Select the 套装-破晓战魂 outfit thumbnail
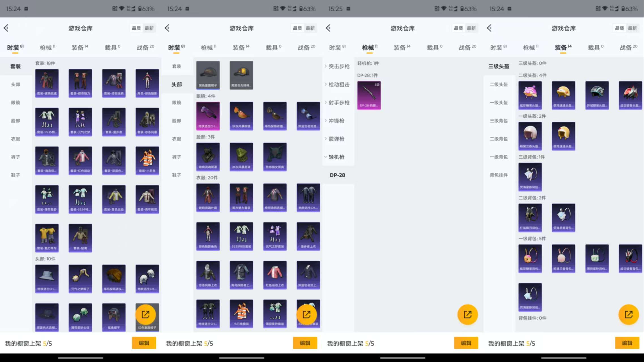Viewport: 644px width, 362px height. (x=47, y=83)
